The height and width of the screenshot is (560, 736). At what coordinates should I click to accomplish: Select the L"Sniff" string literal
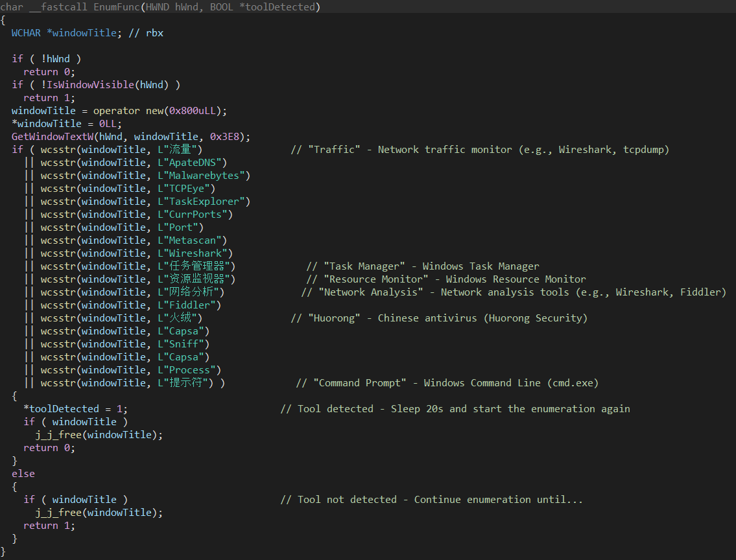tap(181, 344)
